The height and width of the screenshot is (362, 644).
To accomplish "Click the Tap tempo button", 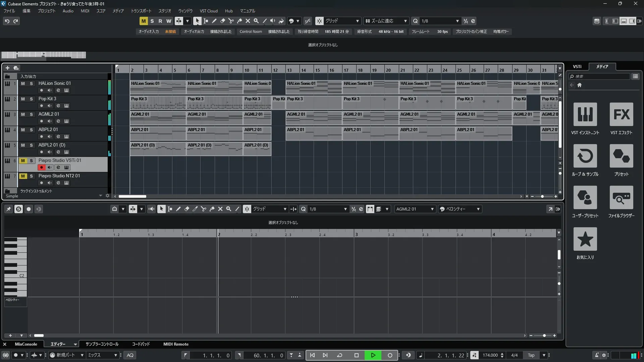I will [x=531, y=355].
